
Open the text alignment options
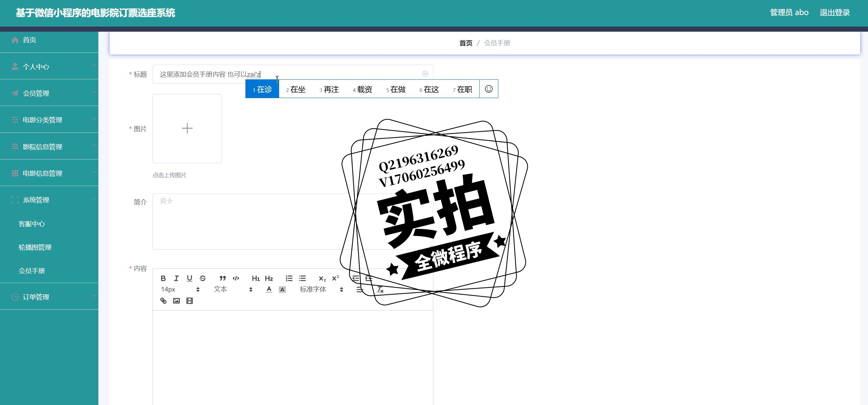click(x=360, y=289)
